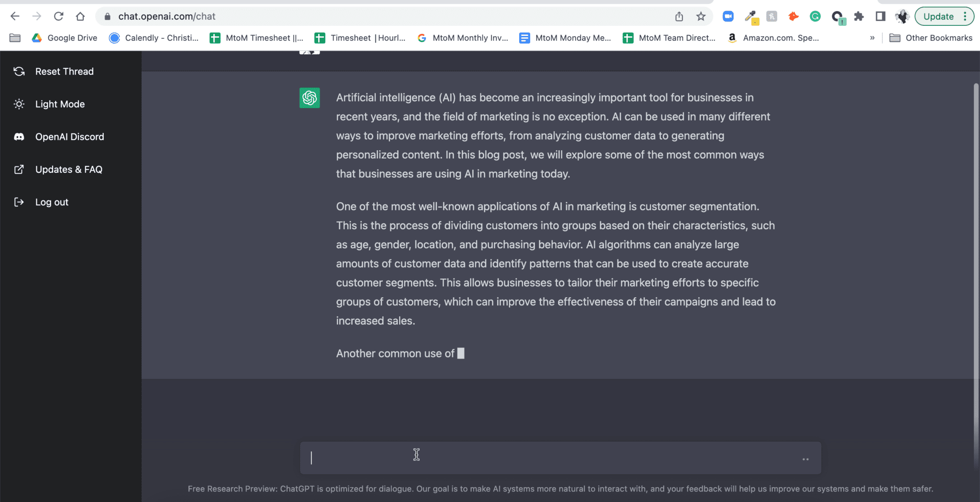Reload the page using the refresh icon
The width and height of the screenshot is (980, 502).
point(58,16)
